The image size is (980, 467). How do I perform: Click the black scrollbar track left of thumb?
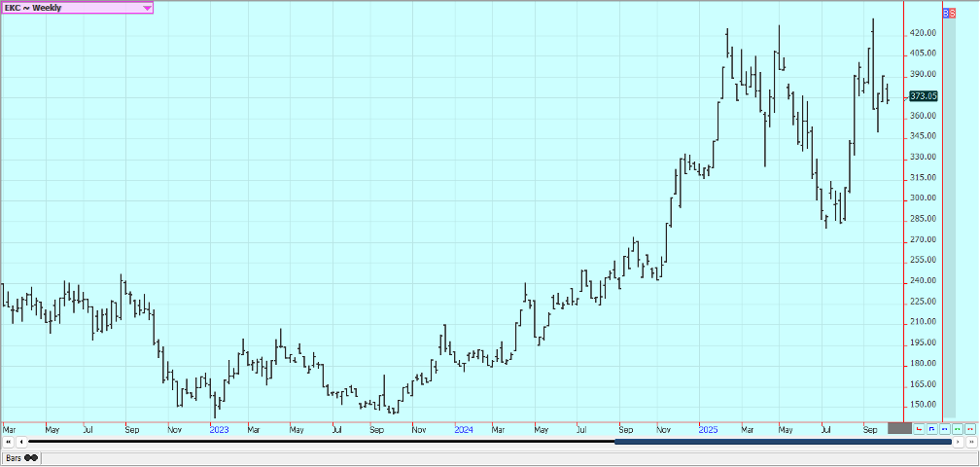point(321,442)
